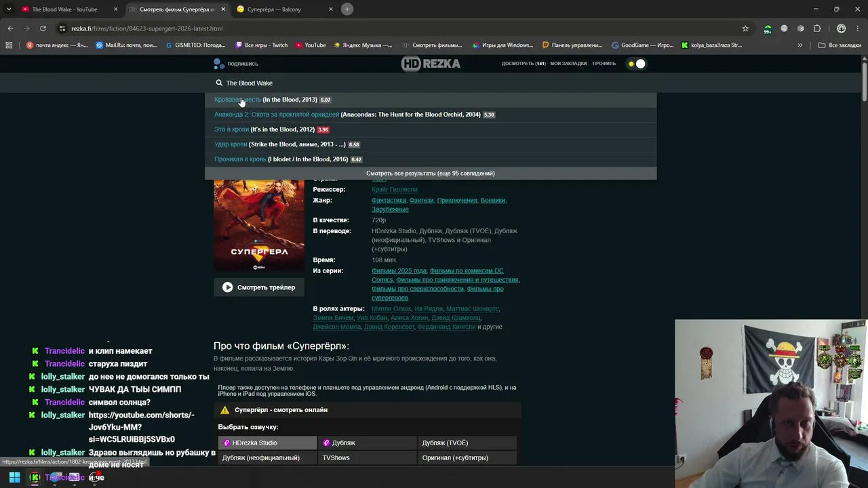The width and height of the screenshot is (868, 488).
Task: Click the Смотреть трейлер button
Action: (x=259, y=287)
